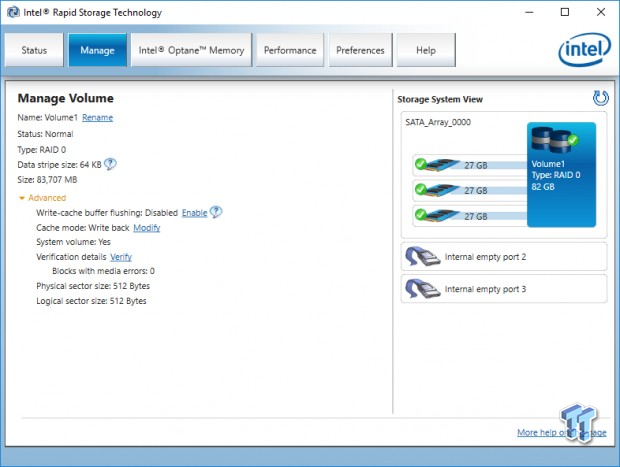This screenshot has height=467, width=620.
Task: Select the Manage tab
Action: click(97, 50)
